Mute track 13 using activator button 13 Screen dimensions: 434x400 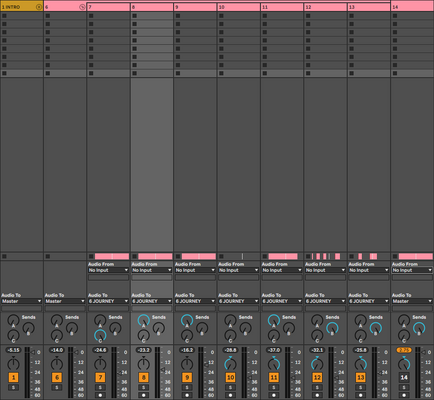(x=360, y=377)
